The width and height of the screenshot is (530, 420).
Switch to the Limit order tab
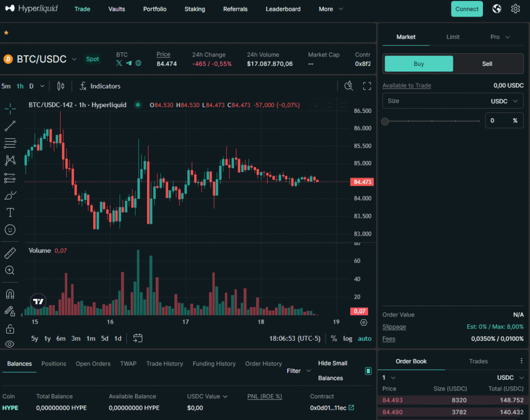pyautogui.click(x=453, y=37)
